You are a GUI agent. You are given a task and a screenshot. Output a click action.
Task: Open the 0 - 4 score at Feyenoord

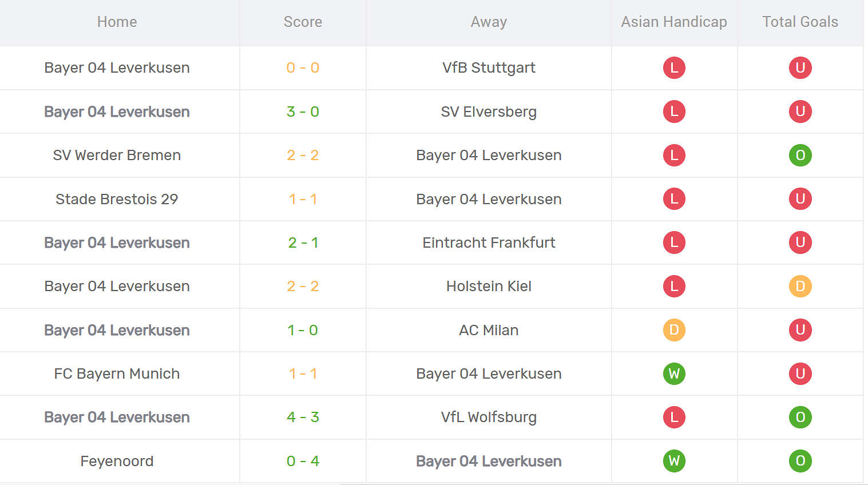point(303,461)
